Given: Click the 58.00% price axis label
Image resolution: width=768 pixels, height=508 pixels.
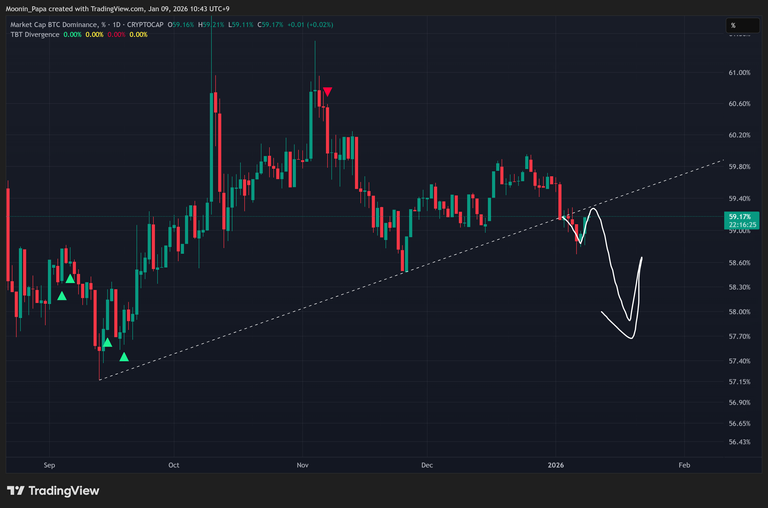Looking at the screenshot, I should click(x=740, y=311).
